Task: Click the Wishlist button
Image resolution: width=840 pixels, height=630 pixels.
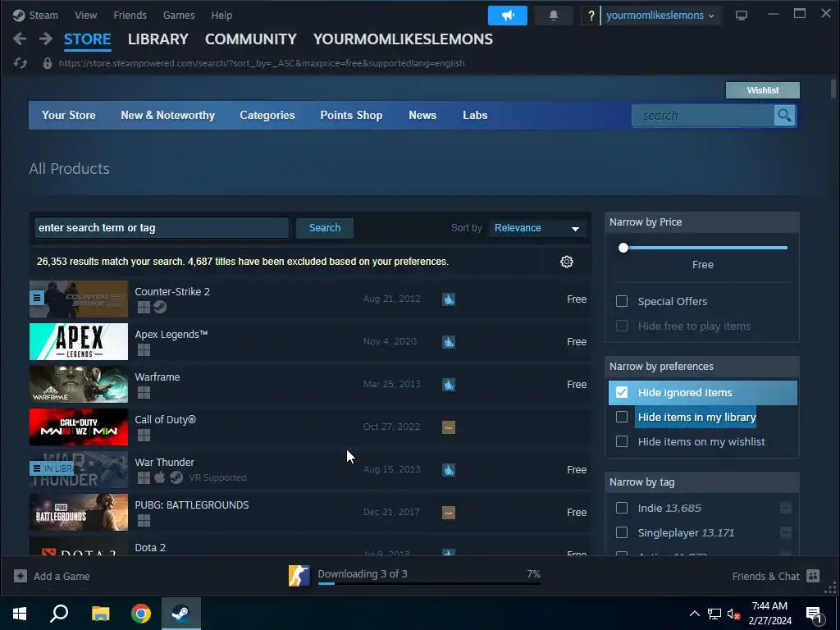Action: coord(762,90)
